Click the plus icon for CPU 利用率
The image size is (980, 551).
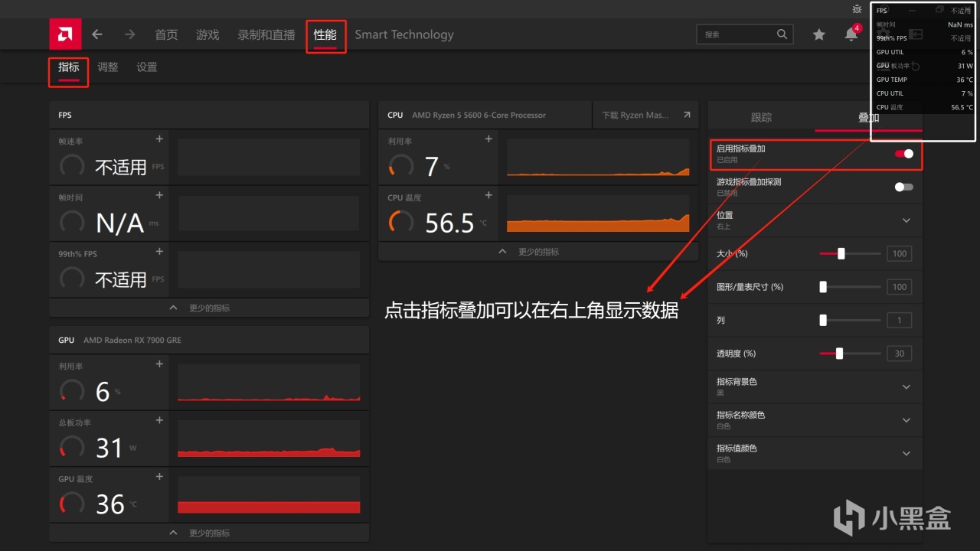488,139
